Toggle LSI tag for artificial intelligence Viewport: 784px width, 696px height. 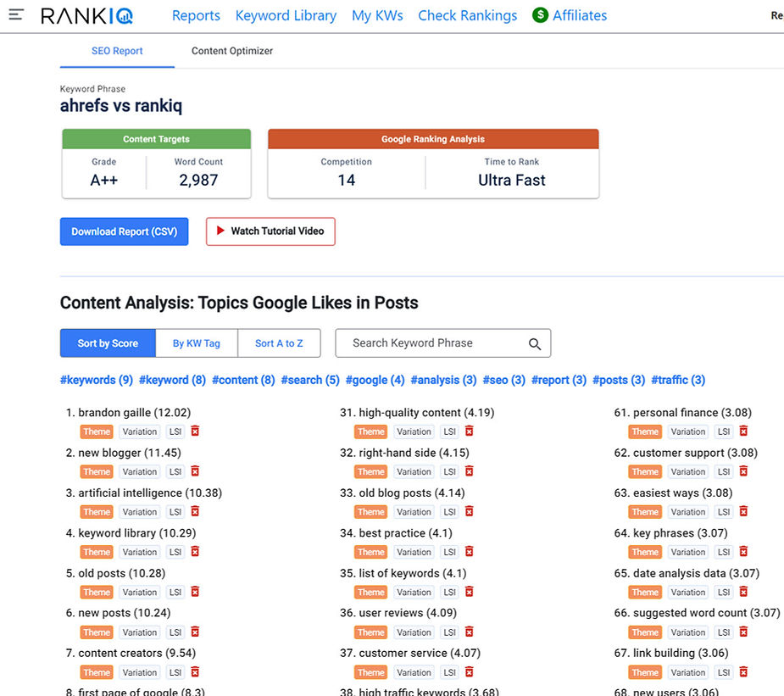[x=175, y=511]
